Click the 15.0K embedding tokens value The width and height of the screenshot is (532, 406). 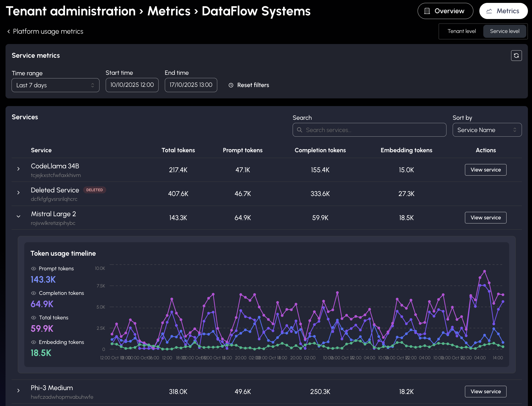(406, 170)
